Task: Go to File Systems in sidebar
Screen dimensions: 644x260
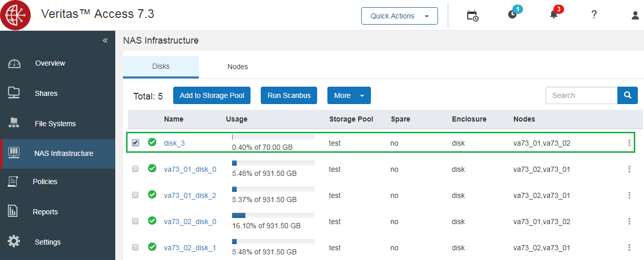Action: pos(55,124)
